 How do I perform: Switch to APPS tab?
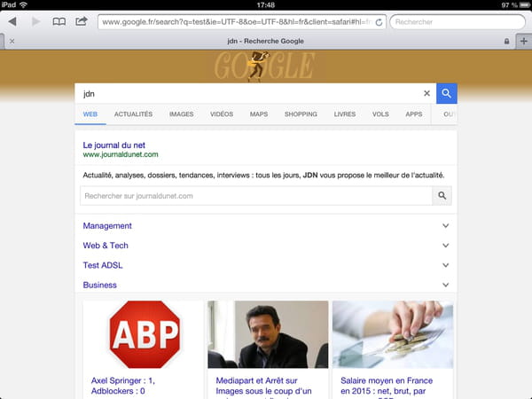point(414,114)
